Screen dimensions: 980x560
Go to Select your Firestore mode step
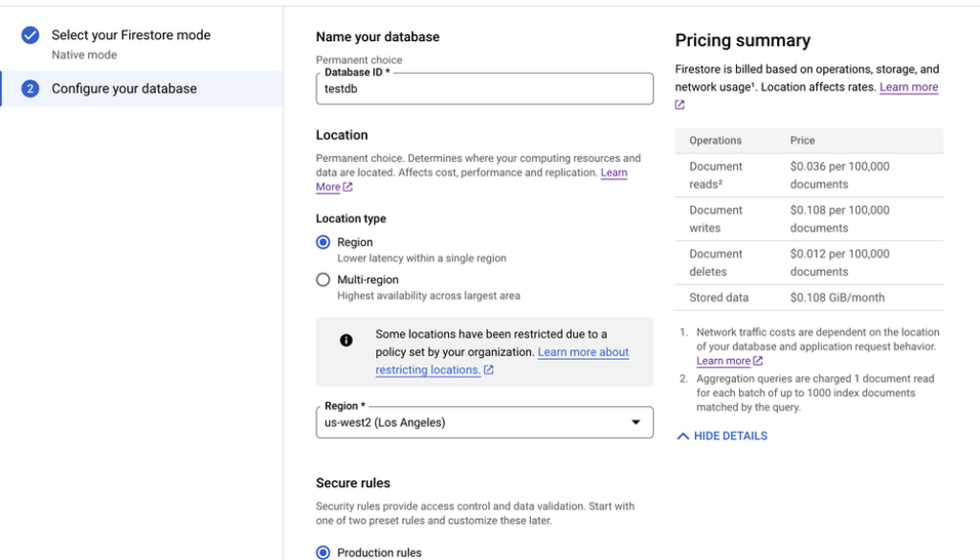click(130, 35)
